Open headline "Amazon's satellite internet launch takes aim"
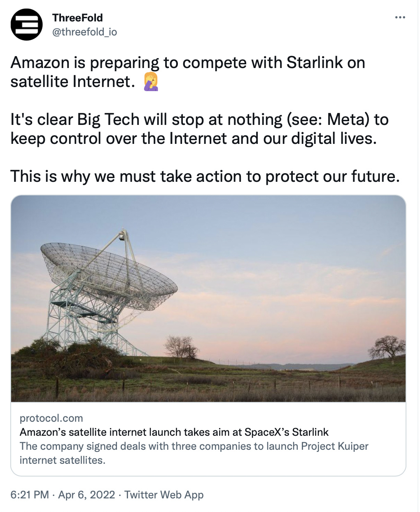Viewport: 420px width, 512px height. point(174,432)
